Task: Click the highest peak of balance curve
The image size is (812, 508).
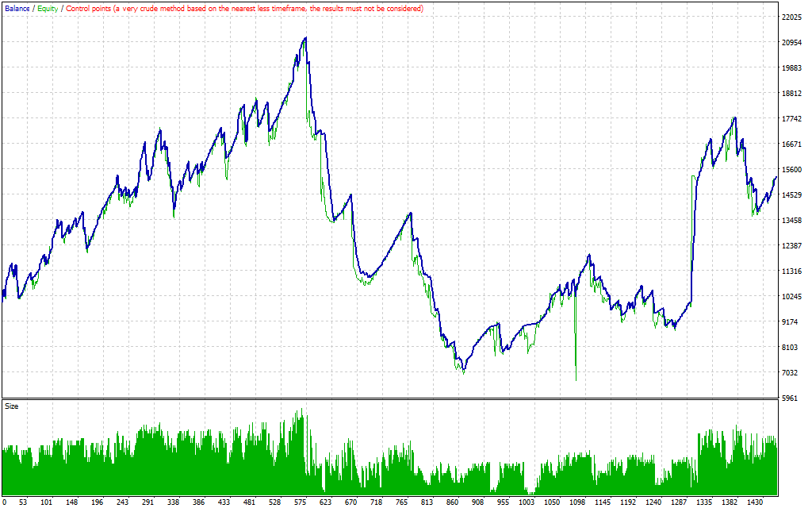Action: point(305,37)
